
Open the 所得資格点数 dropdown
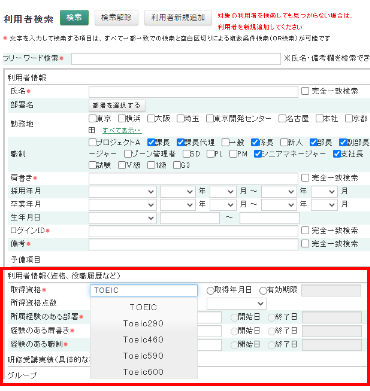pyautogui.click(x=236, y=304)
